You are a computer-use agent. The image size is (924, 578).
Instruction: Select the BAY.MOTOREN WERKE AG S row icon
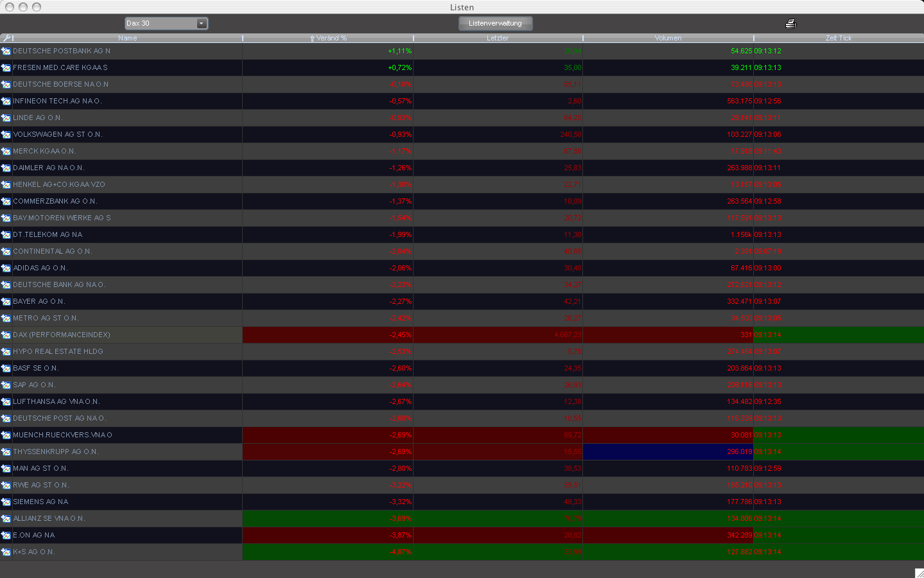coord(6,218)
